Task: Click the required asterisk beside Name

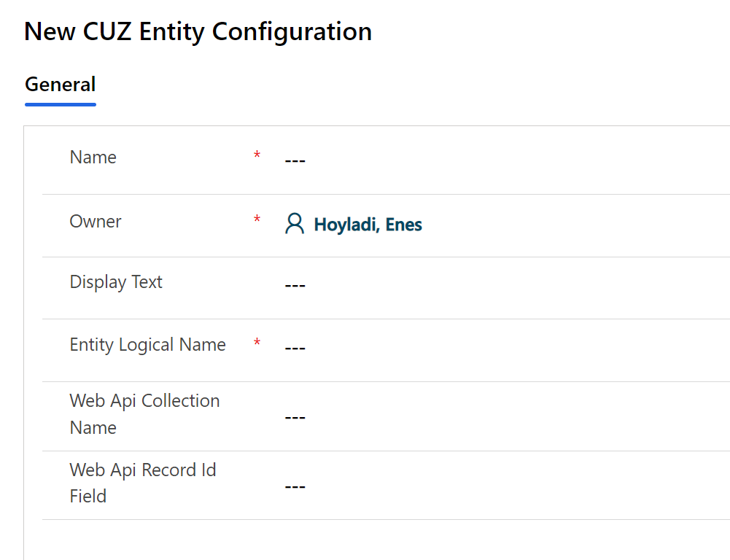Action: [257, 155]
